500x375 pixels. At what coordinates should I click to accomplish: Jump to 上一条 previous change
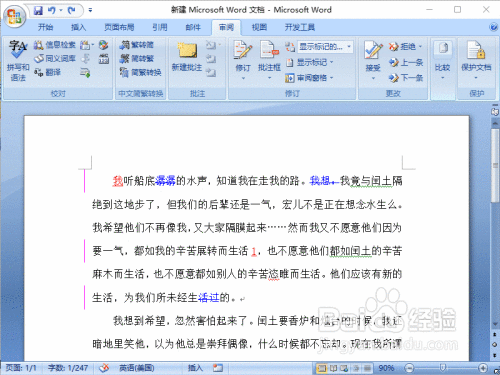(406, 62)
